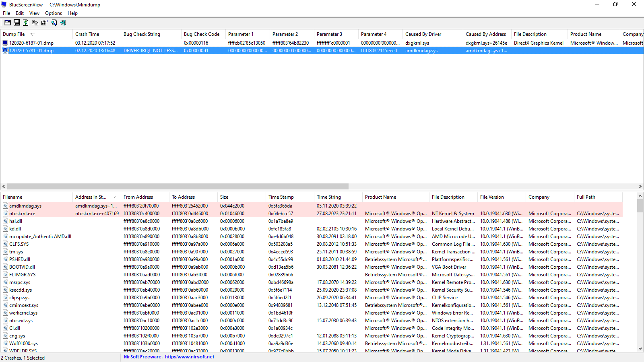Click the file icon beside ksecdd.sys

point(5,290)
